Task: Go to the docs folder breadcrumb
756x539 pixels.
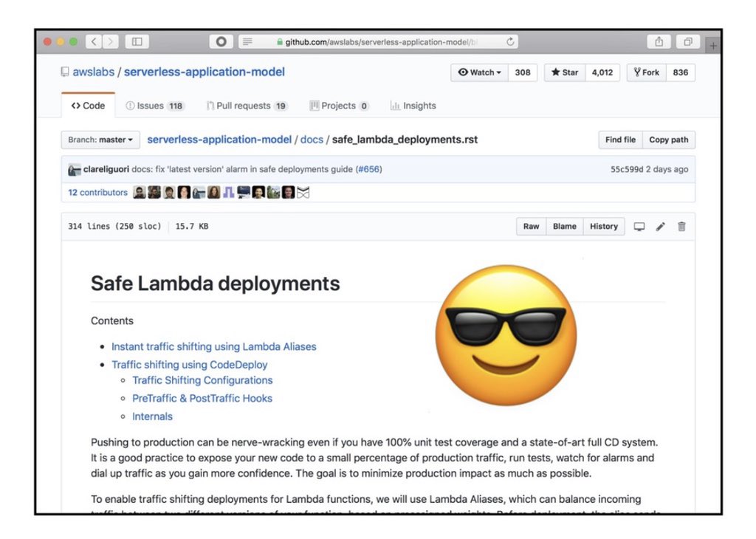Action: pos(312,140)
